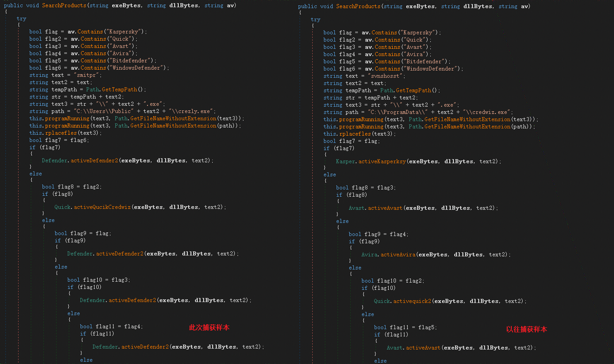Click "bool flag8 = flag2" in left pane
The width and height of the screenshot is (614, 364).
click(72, 187)
